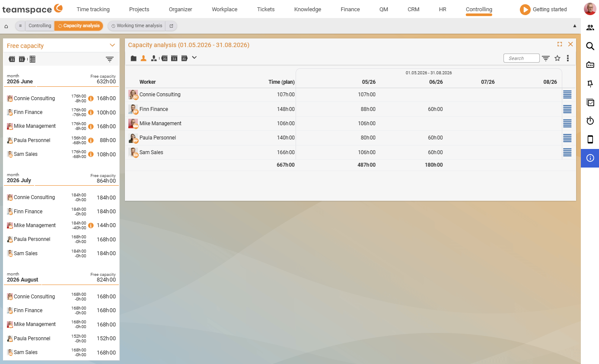Screen dimensions: 599x364
Task: Open info for Finn Finance in June
Action: click(x=91, y=112)
